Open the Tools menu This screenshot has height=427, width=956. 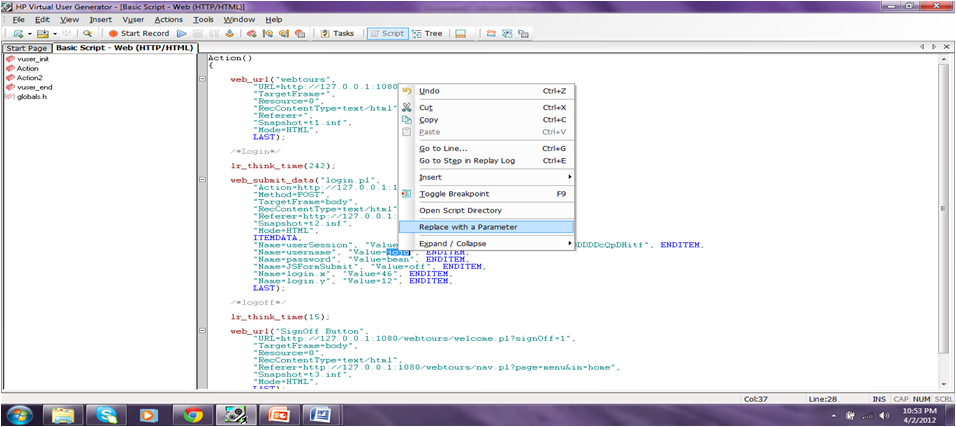204,20
